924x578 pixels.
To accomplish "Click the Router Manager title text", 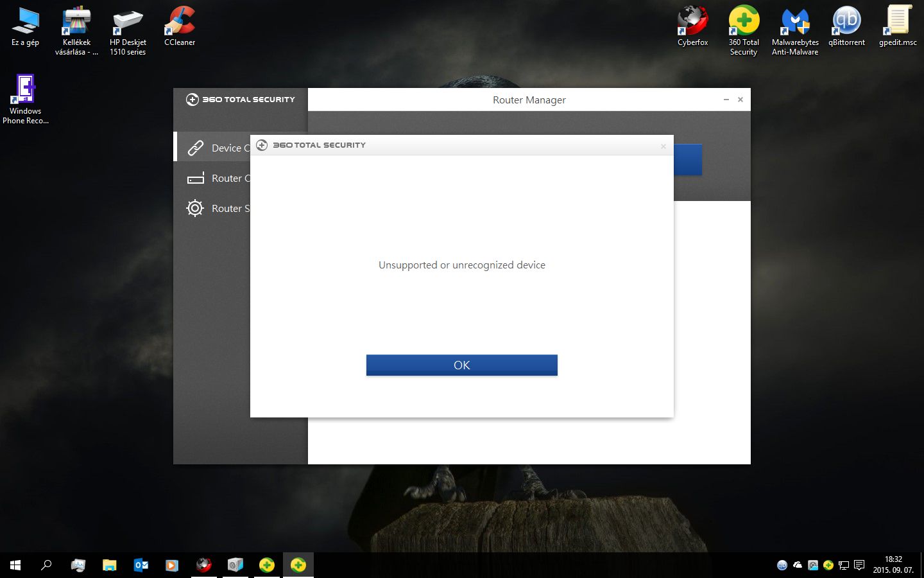I will [529, 100].
